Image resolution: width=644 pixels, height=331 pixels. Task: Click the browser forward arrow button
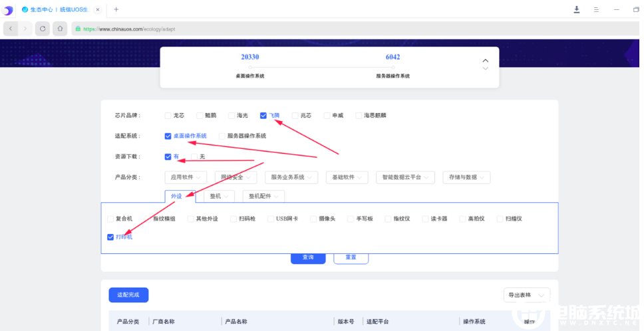pyautogui.click(x=26, y=29)
